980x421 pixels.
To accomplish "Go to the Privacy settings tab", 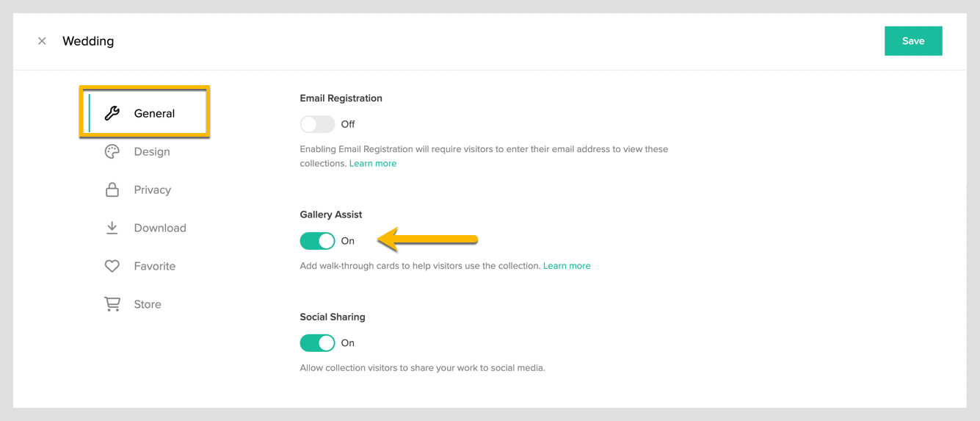I will pyautogui.click(x=153, y=190).
